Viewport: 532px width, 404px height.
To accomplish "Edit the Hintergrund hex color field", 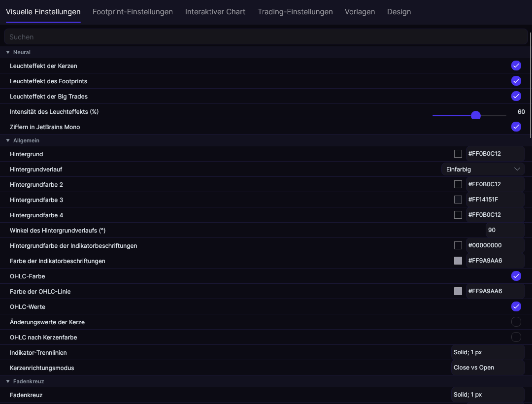I will pyautogui.click(x=495, y=154).
